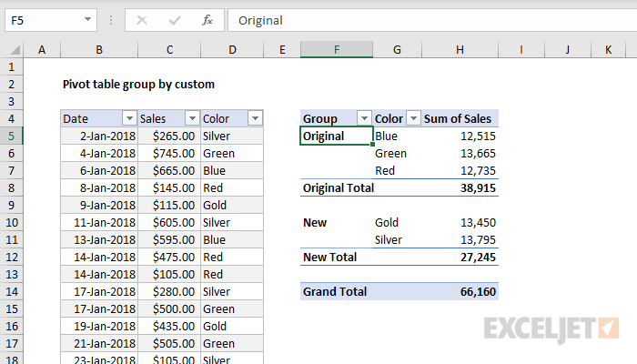Image resolution: width=637 pixels, height=364 pixels.
Task: Click the 'Green' pivot cell in row 6
Action: pyautogui.click(x=397, y=153)
